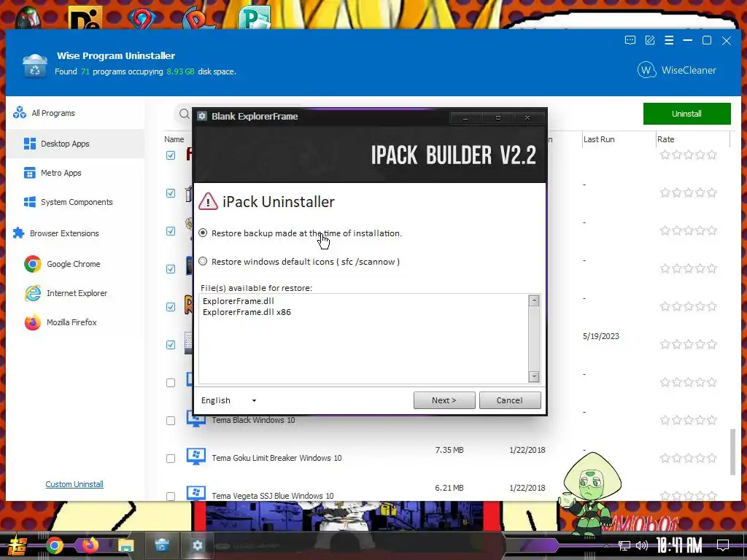Click the WiseCleaner logo
The image size is (747, 560).
point(676,71)
